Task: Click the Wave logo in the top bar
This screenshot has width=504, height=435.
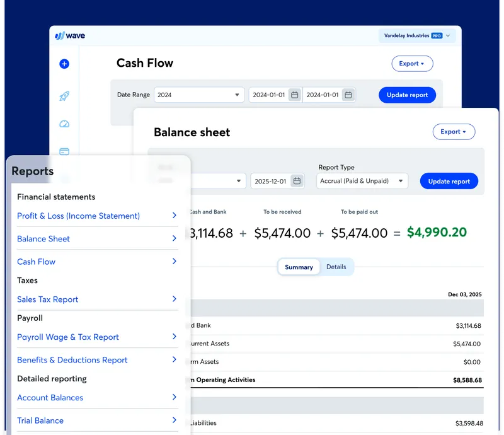Action: [x=69, y=35]
